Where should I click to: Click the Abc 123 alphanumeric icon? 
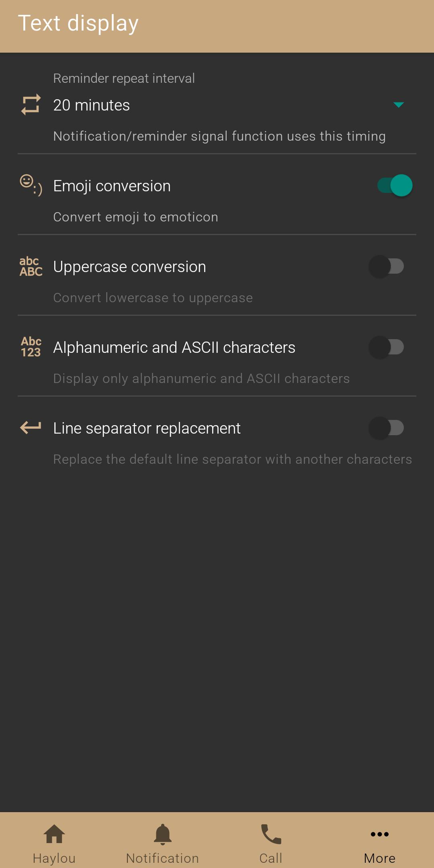point(31,347)
